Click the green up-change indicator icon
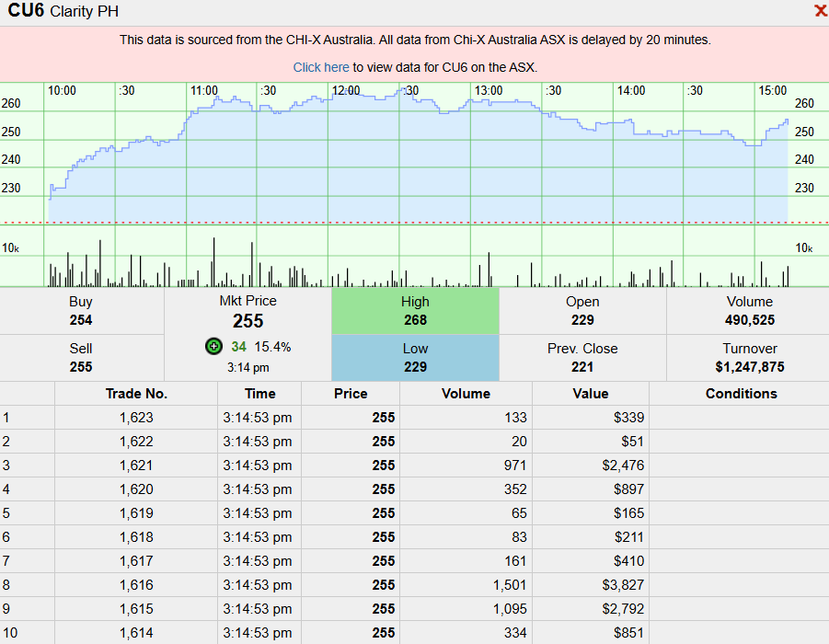The image size is (829, 644). pyautogui.click(x=213, y=347)
